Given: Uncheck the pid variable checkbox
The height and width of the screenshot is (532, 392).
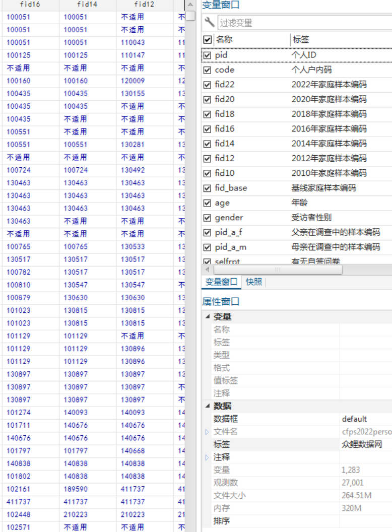Looking at the screenshot, I should (x=207, y=55).
